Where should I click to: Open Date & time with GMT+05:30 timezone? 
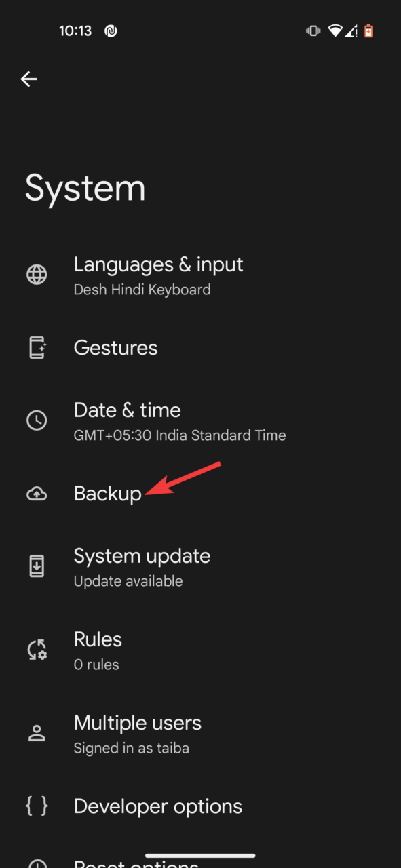(x=127, y=420)
